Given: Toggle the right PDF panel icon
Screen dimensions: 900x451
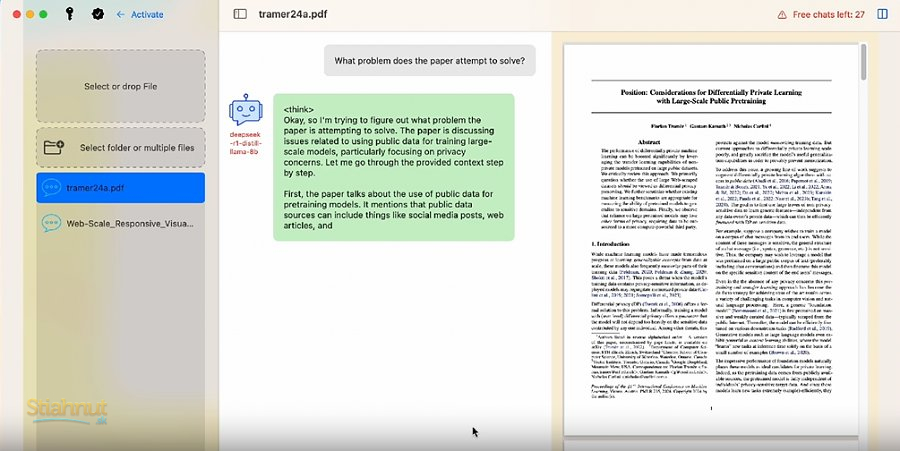Looking at the screenshot, I should tap(883, 14).
